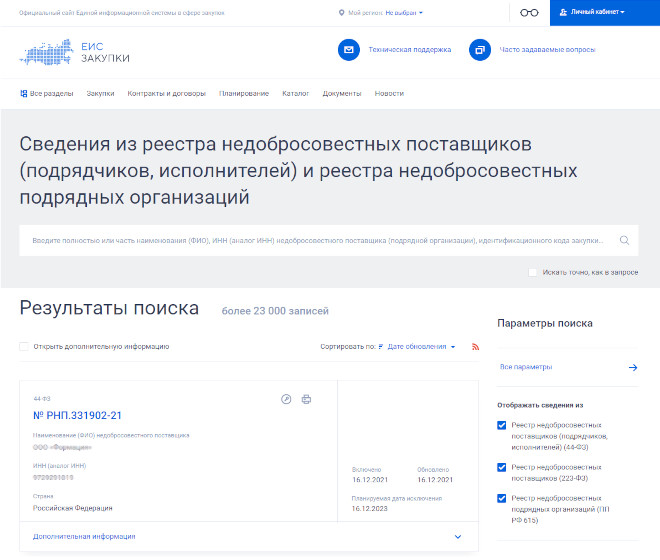The width and height of the screenshot is (660, 560).
Task: Open the Каталог menu item
Action: [295, 93]
